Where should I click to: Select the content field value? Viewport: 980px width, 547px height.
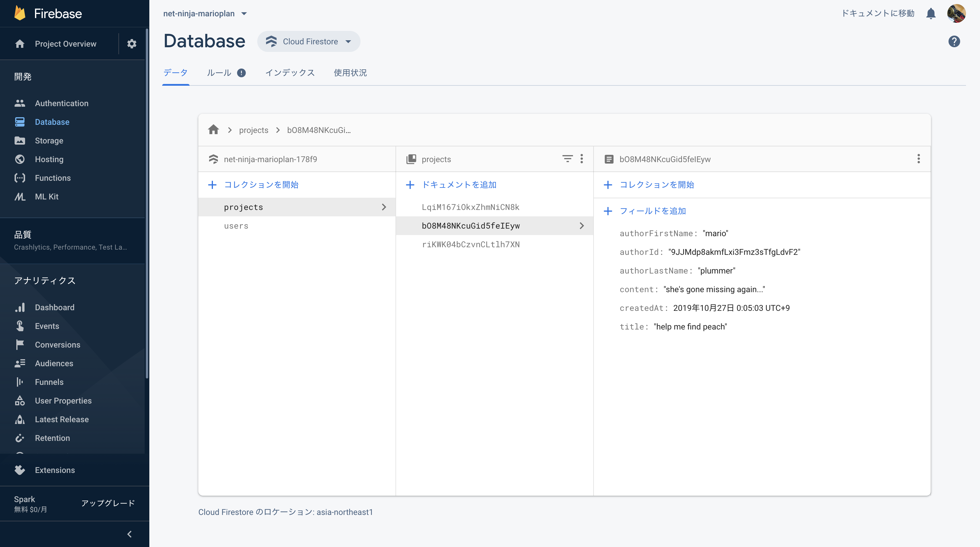coord(714,289)
